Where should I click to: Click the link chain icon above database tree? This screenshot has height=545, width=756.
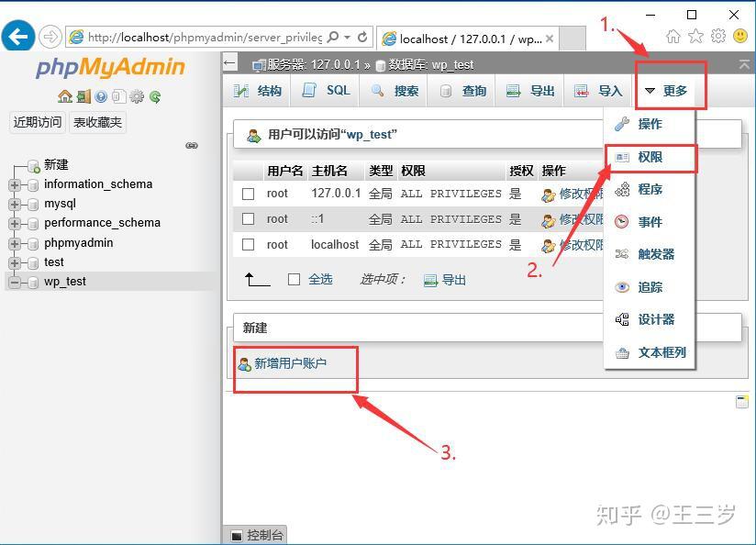click(192, 145)
